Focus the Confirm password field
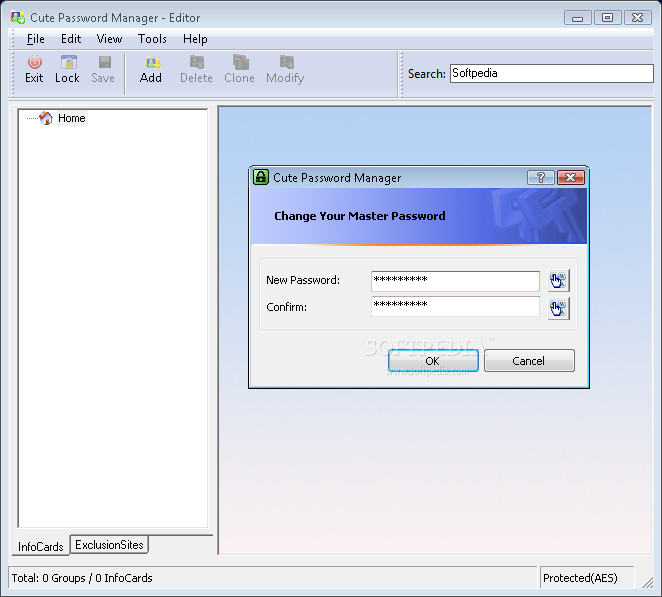The height and width of the screenshot is (597, 662). (x=455, y=307)
